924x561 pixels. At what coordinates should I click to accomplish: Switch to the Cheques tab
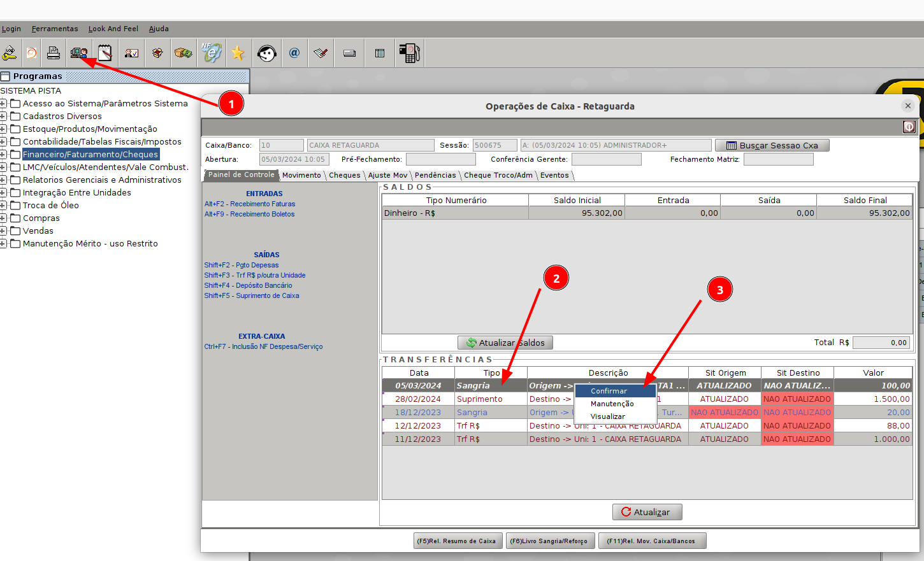[344, 175]
